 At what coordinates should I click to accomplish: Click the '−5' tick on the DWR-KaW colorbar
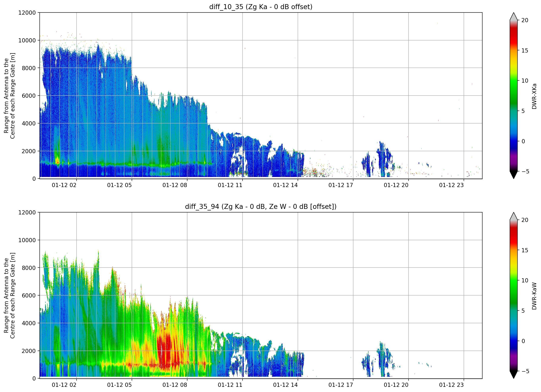(525, 371)
